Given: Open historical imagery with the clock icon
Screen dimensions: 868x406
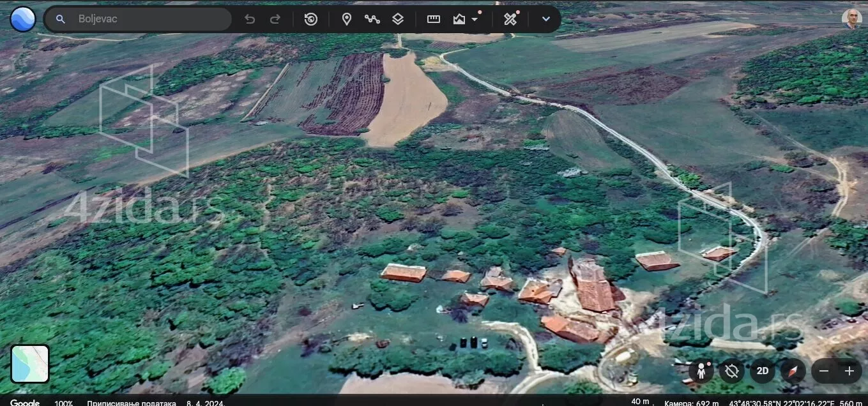Looking at the screenshot, I should pos(311,19).
